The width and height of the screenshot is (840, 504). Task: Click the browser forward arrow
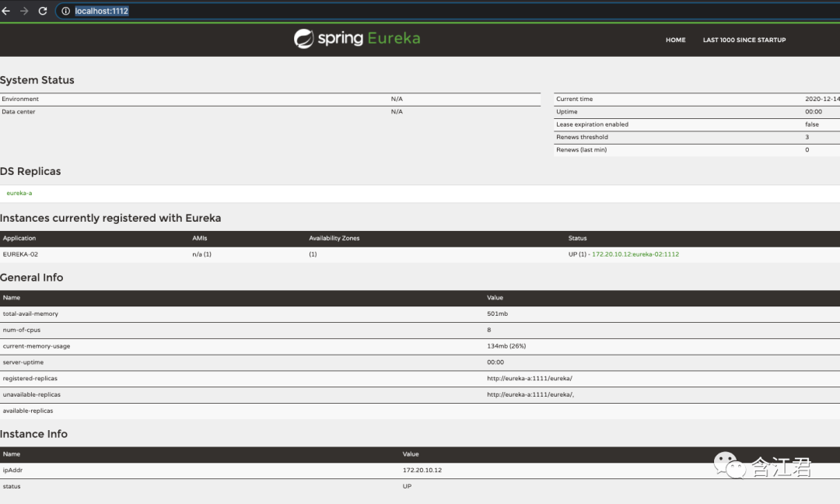click(24, 11)
